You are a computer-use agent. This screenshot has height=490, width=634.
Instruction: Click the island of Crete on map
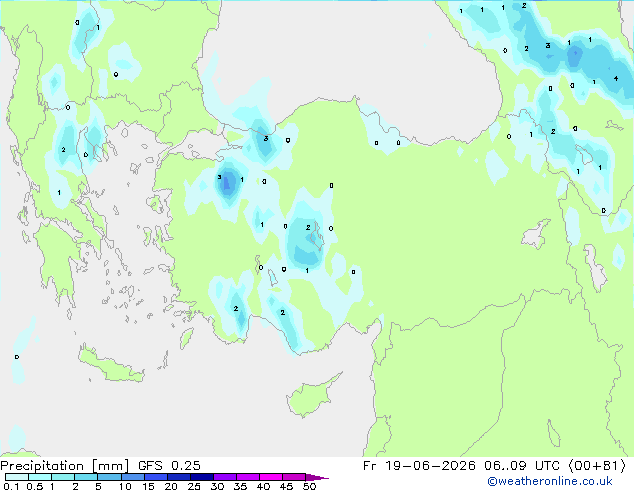[x=111, y=366]
